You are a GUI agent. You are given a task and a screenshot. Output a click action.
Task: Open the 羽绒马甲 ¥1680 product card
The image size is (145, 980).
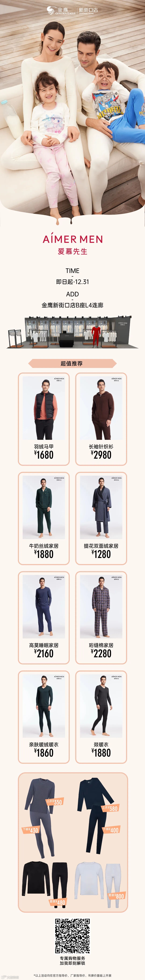point(44,419)
